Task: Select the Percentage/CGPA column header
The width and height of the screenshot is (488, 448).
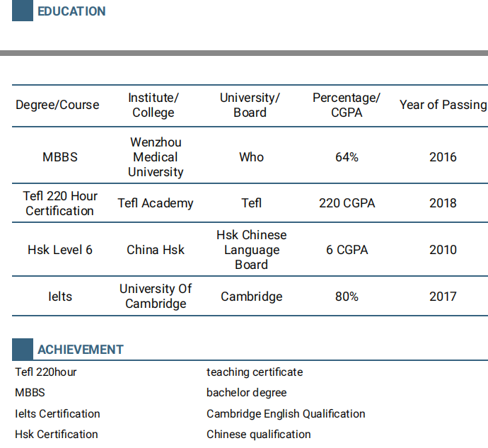Action: (347, 105)
